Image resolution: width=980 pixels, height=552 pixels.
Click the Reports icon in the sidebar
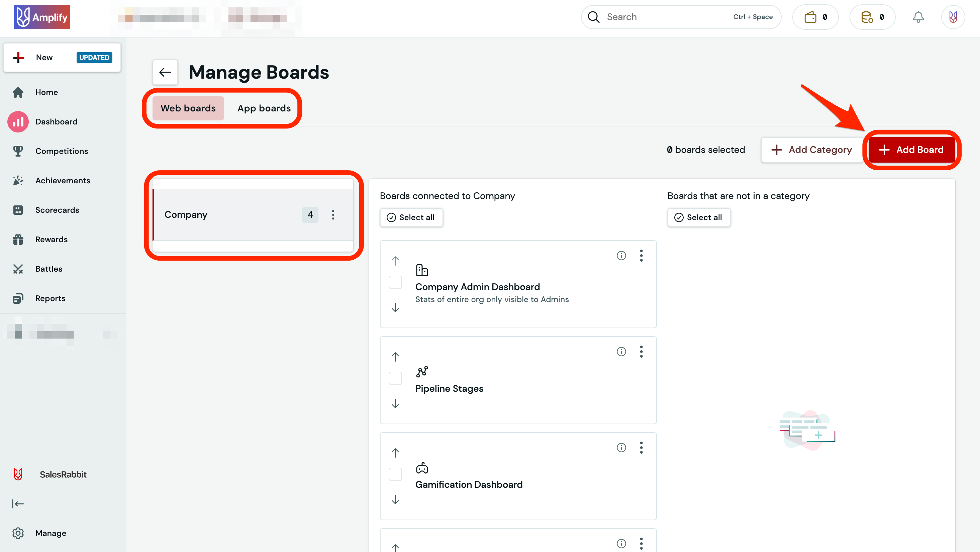point(18,298)
